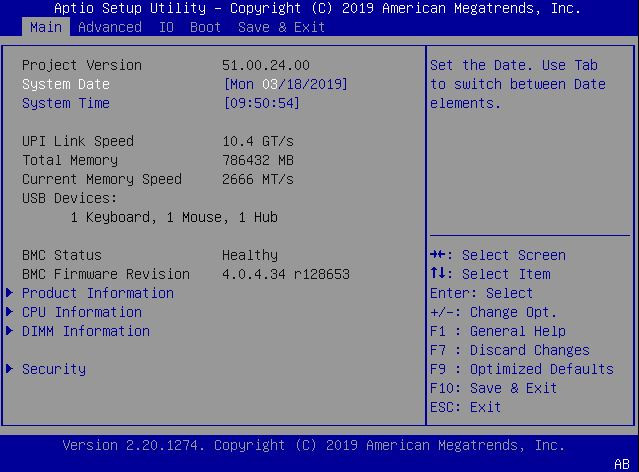Open the DIMM Information submenu
Image resolution: width=639 pixels, height=472 pixels.
(x=86, y=331)
